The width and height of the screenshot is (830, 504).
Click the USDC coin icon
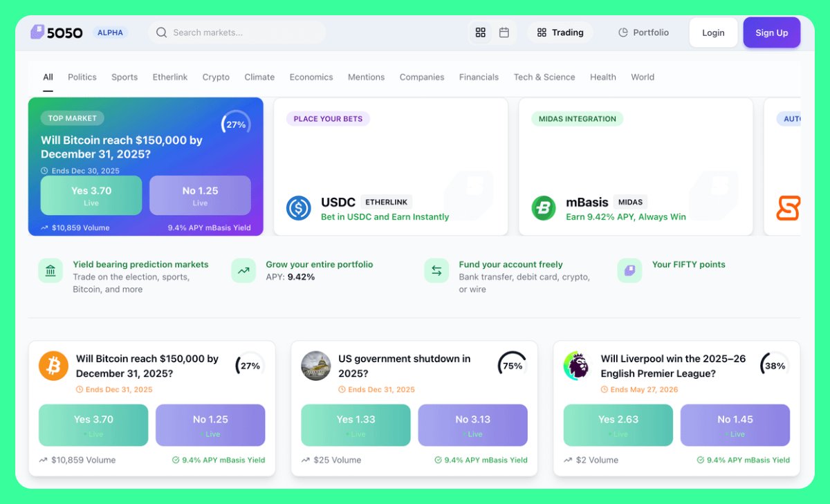click(299, 208)
